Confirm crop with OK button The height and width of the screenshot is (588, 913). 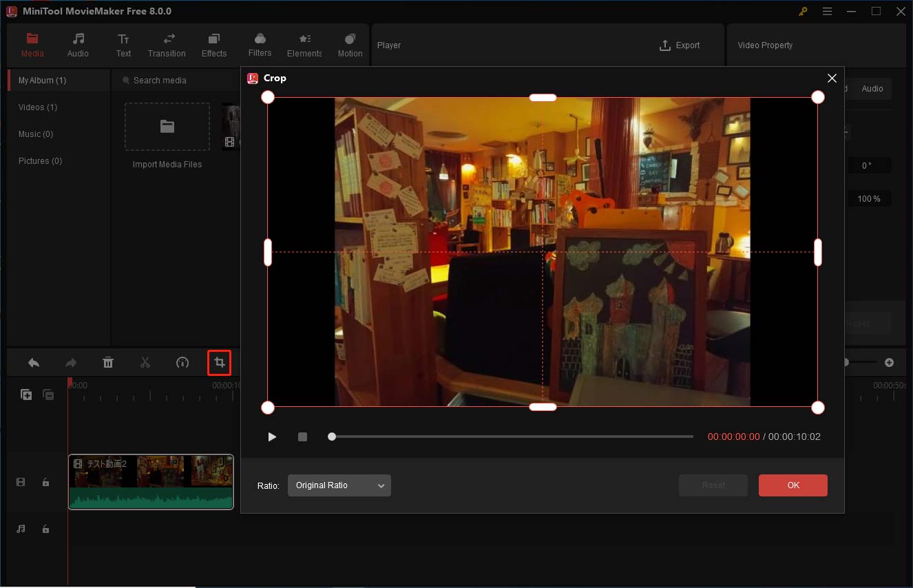793,485
